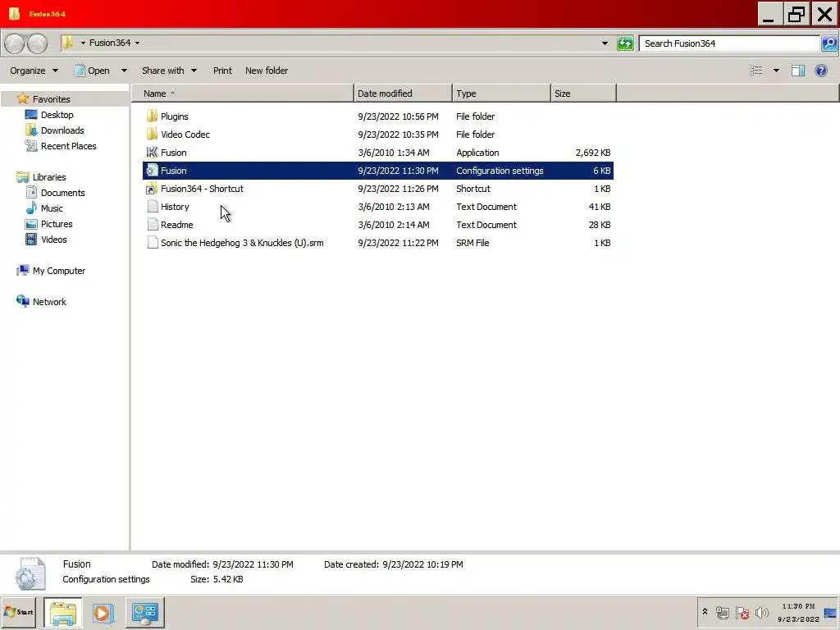Image resolution: width=840 pixels, height=630 pixels.
Task: Sort by the Name column header
Action: tap(243, 94)
